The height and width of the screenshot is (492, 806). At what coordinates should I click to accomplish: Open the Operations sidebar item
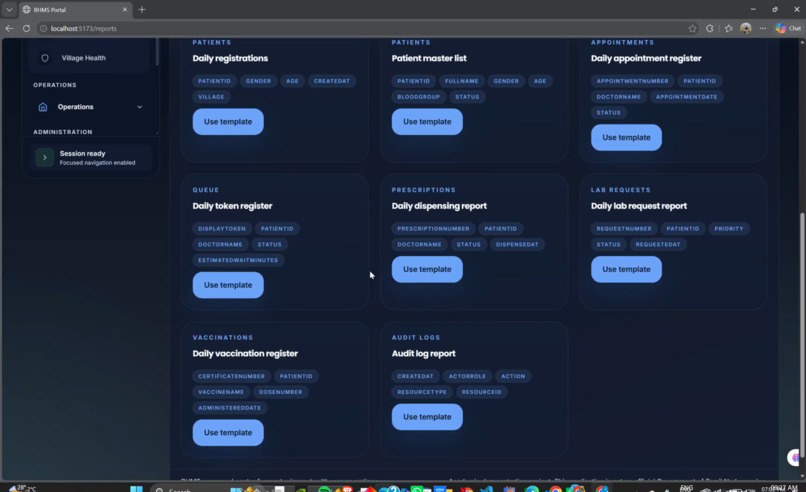(x=91, y=107)
